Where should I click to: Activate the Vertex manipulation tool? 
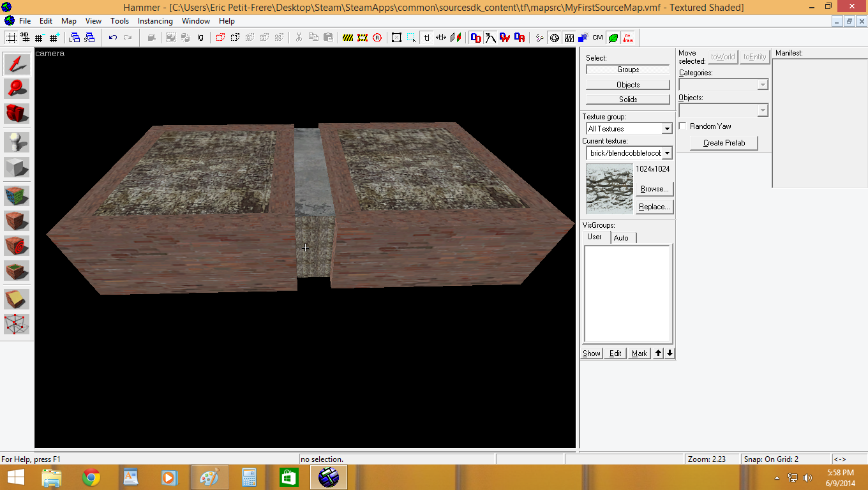16,324
